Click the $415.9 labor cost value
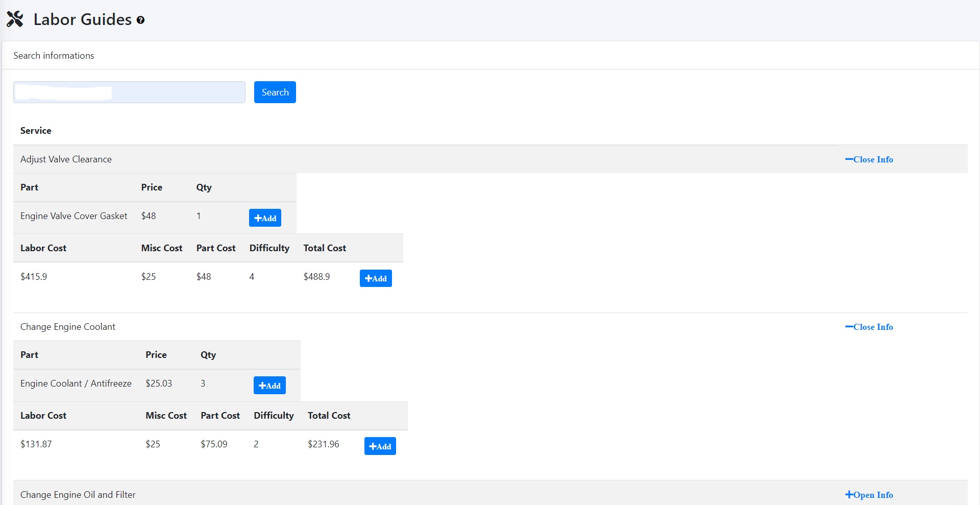The image size is (980, 505). (34, 277)
